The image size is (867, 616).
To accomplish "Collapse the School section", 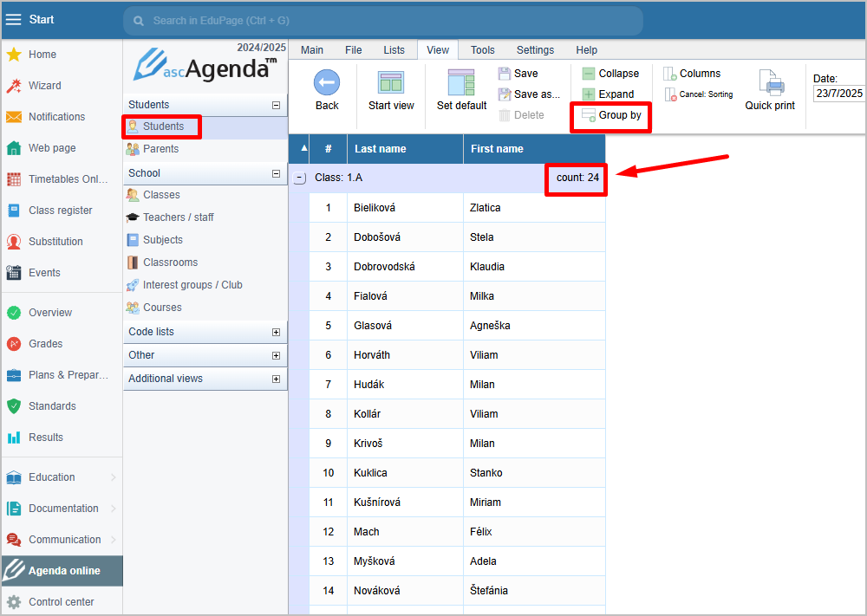I will (x=276, y=173).
